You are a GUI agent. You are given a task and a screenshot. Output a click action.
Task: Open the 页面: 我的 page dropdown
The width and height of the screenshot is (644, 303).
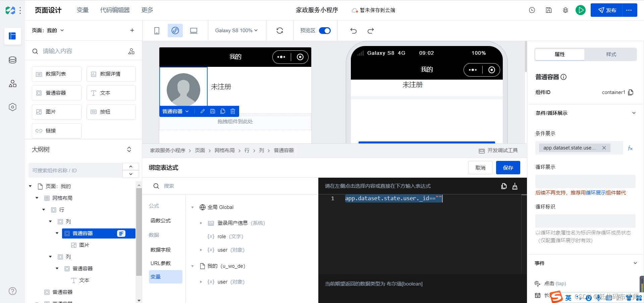point(48,30)
